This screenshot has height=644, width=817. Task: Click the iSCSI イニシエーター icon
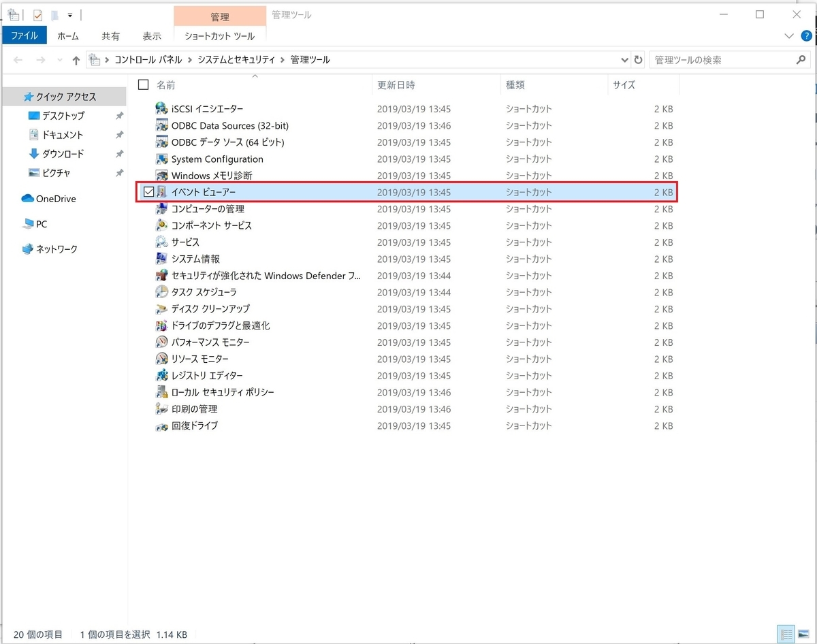click(161, 109)
